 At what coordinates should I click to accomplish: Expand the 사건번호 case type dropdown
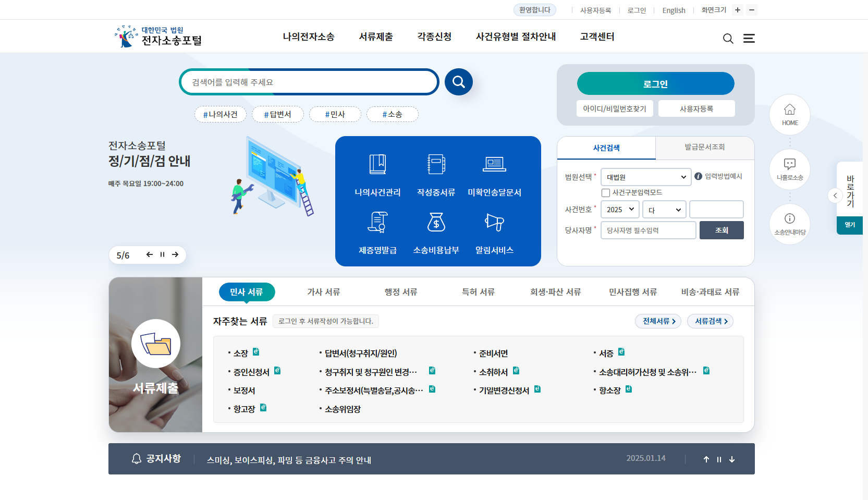point(664,210)
